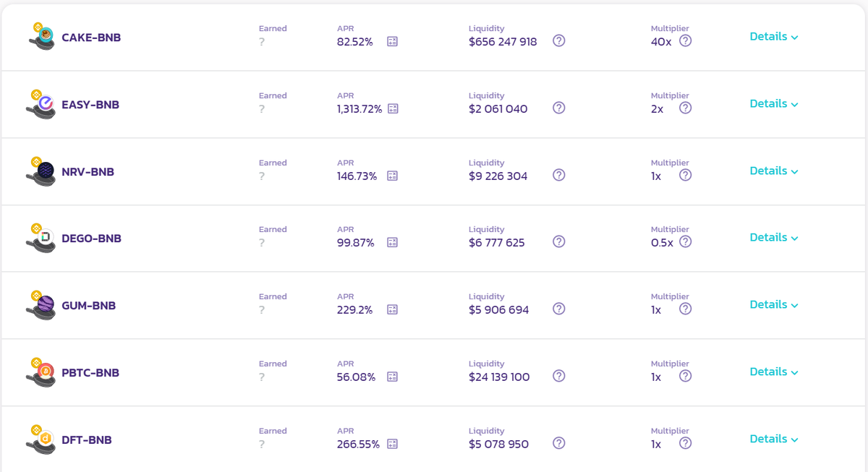Open APR calculator for EASY-BNB
Viewport: 868px width, 472px height.
coord(393,108)
